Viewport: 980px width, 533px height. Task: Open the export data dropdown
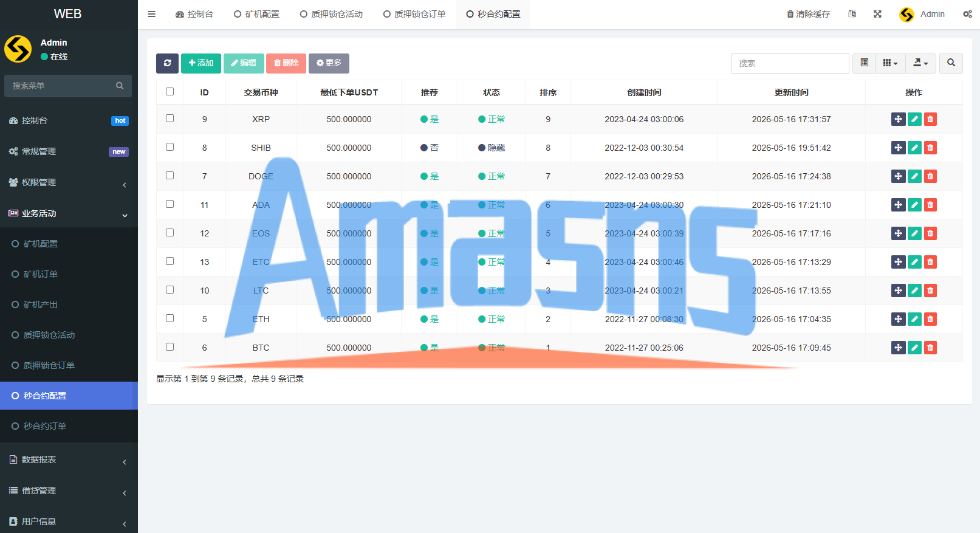click(x=920, y=63)
